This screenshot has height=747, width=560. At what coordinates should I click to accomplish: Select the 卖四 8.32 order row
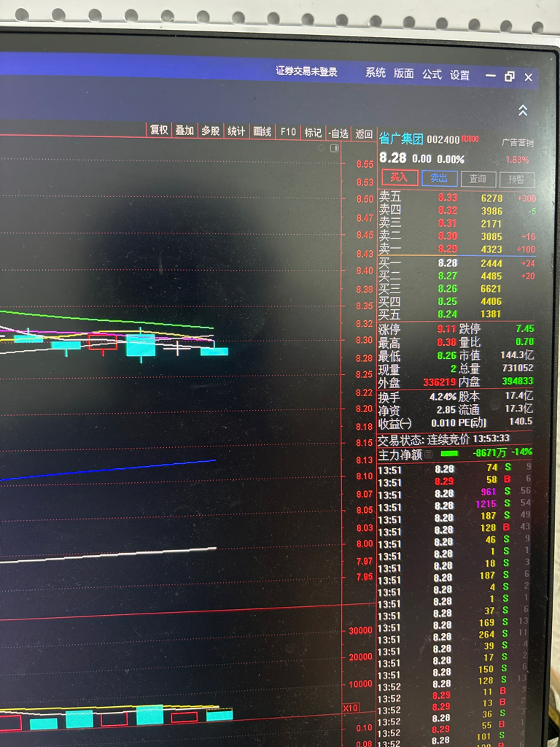pos(457,211)
